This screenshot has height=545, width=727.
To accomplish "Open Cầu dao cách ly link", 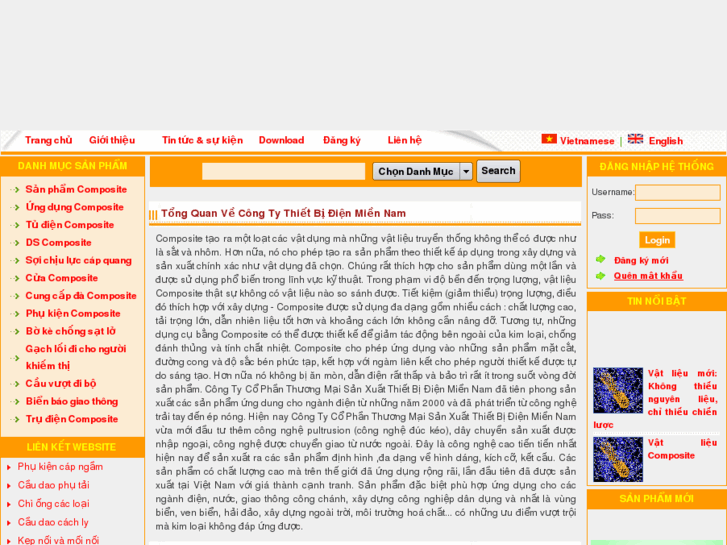I will [53, 523].
